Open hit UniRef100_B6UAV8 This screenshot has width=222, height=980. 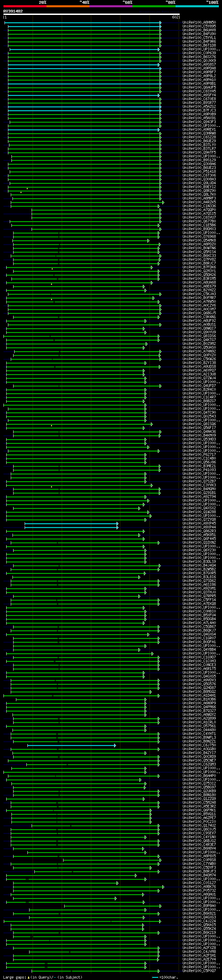pos(199,31)
